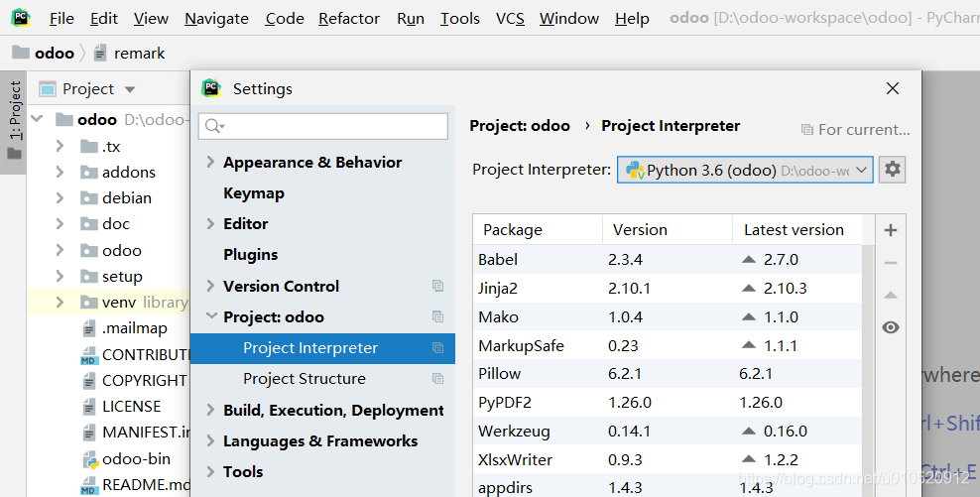Sort by Version column header
Viewport: 980px width, 497px height.
(x=667, y=230)
